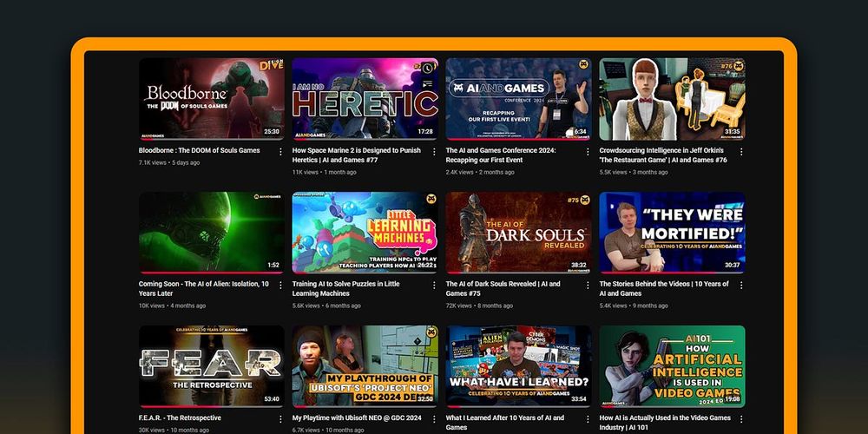The image size is (868, 434).
Task: Click title "What I Learned After 10 Years"
Action: 505,423
